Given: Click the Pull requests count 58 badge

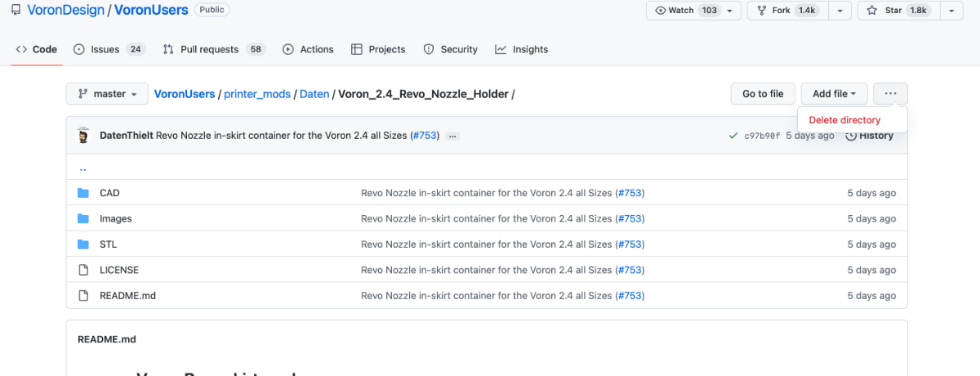Looking at the screenshot, I should pos(256,49).
